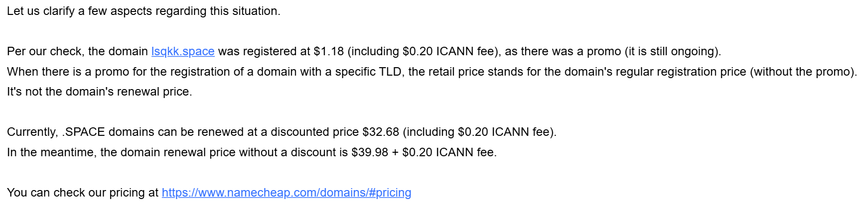The height and width of the screenshot is (203, 868).
Task: Click "+ $0.20 ICANN fee." at line end
Action: click(x=444, y=152)
